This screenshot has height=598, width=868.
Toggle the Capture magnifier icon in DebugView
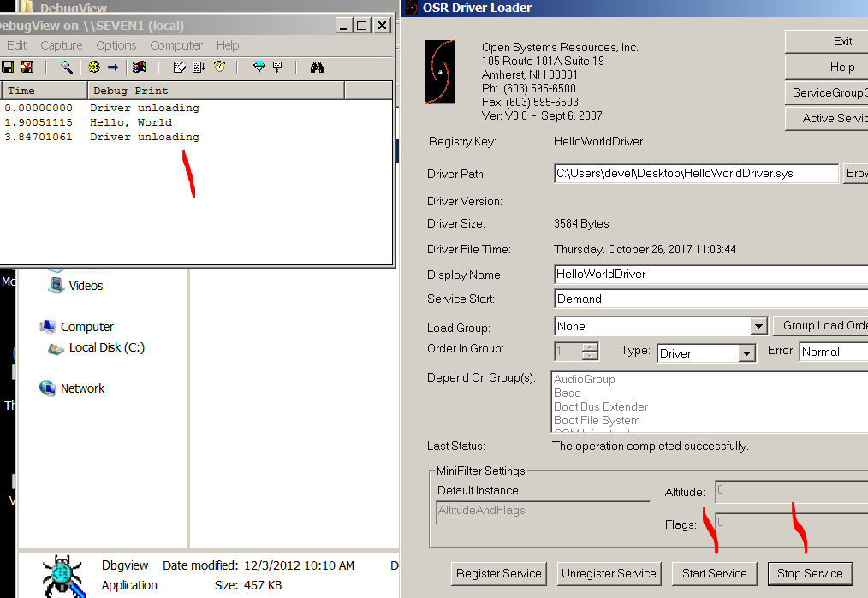(x=66, y=67)
